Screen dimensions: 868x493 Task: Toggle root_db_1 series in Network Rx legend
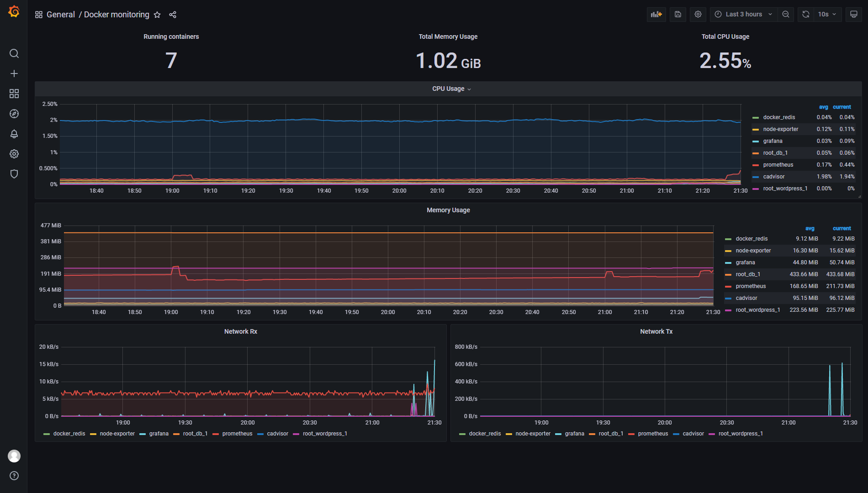[x=195, y=434]
